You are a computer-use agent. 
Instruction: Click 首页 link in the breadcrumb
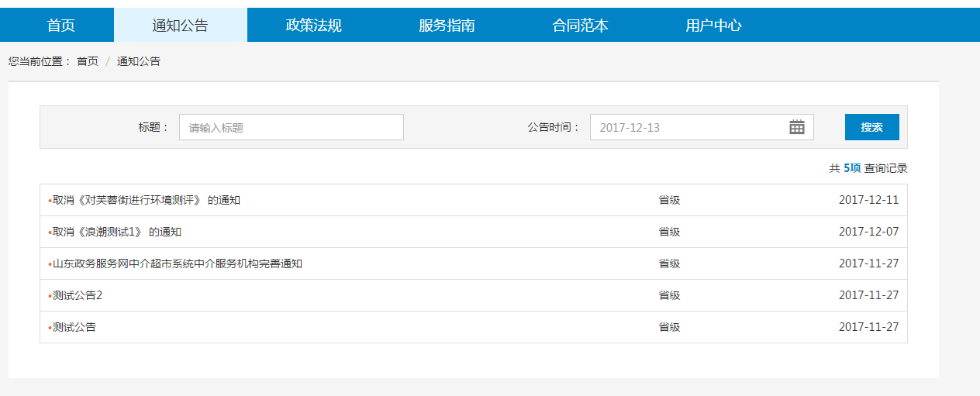point(88,61)
